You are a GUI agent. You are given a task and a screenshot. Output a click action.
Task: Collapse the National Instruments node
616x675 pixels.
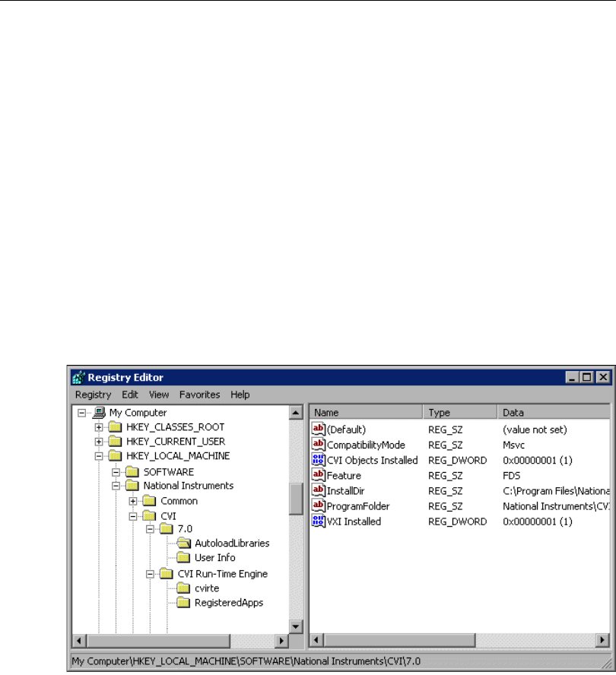(x=116, y=486)
